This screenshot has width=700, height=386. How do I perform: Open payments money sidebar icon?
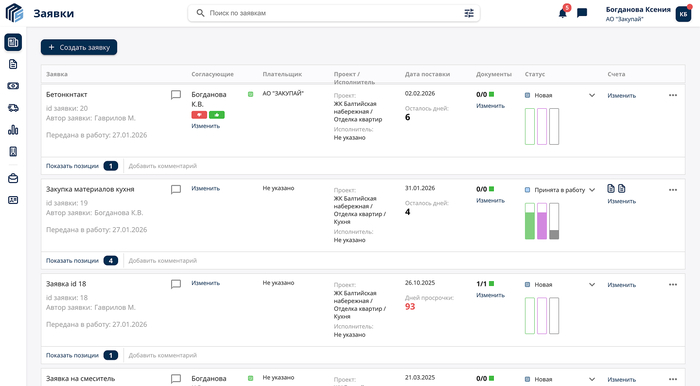pos(13,86)
